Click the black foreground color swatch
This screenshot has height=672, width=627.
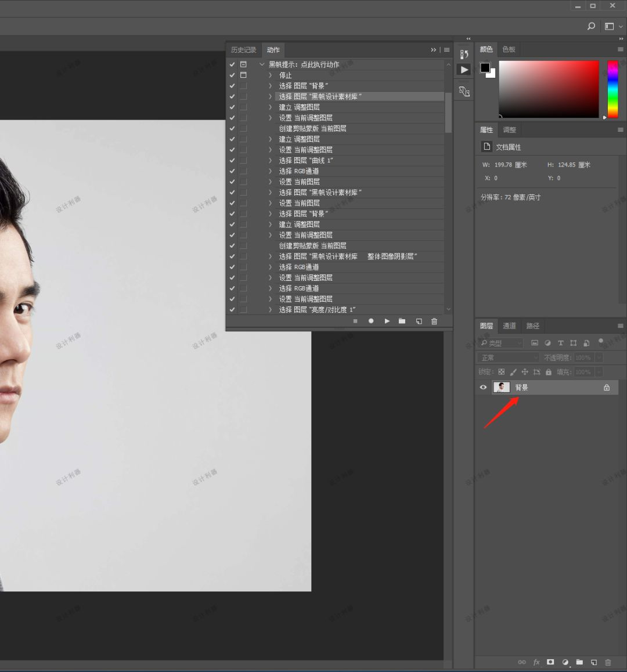click(485, 68)
